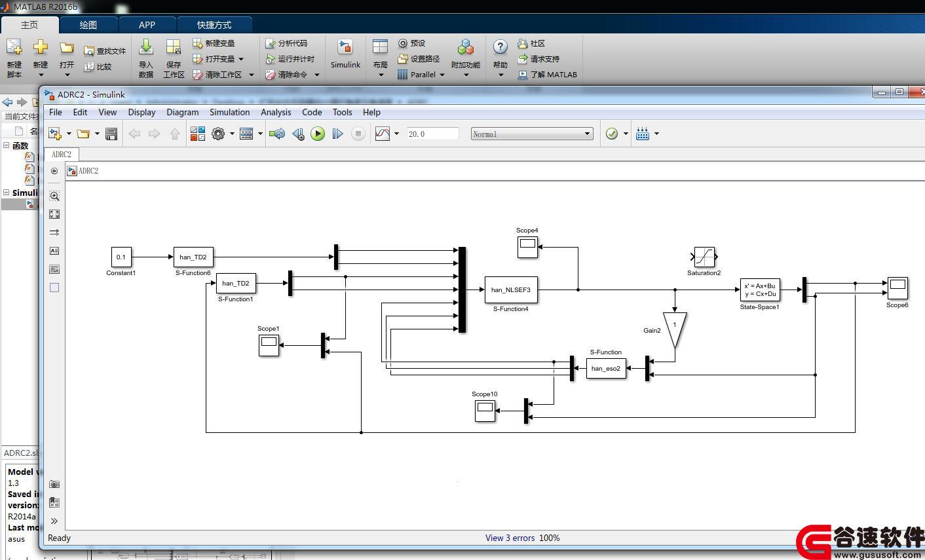Open the Model Explorer icon
Viewport: 925px width, 560px height.
(246, 134)
